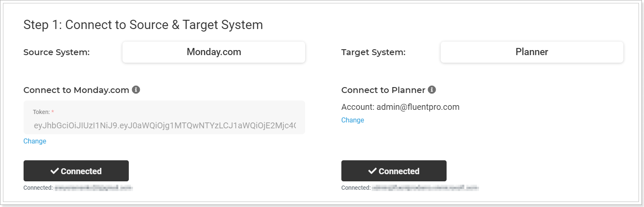Click the Connected button for Planner
Viewport: 644px width, 207px height.
(394, 171)
